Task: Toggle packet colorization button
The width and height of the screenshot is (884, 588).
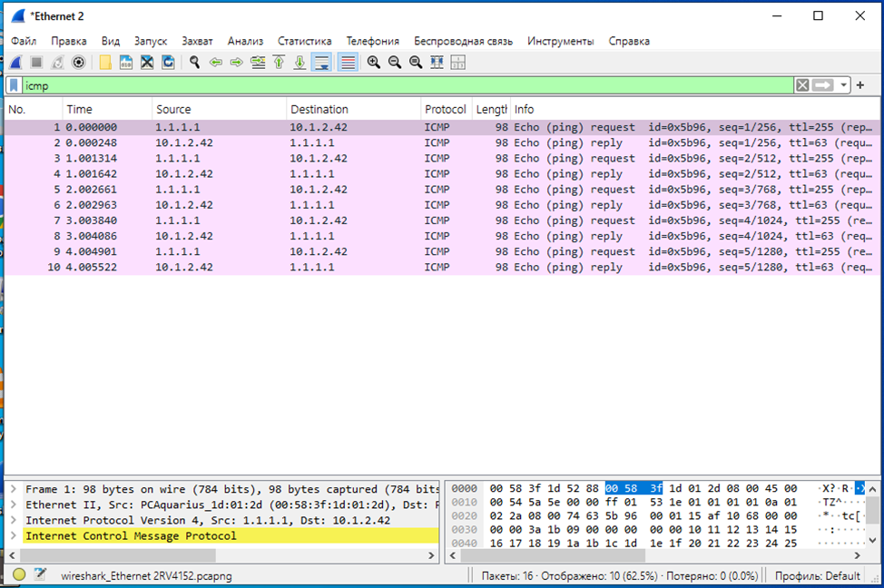Action: [347, 63]
